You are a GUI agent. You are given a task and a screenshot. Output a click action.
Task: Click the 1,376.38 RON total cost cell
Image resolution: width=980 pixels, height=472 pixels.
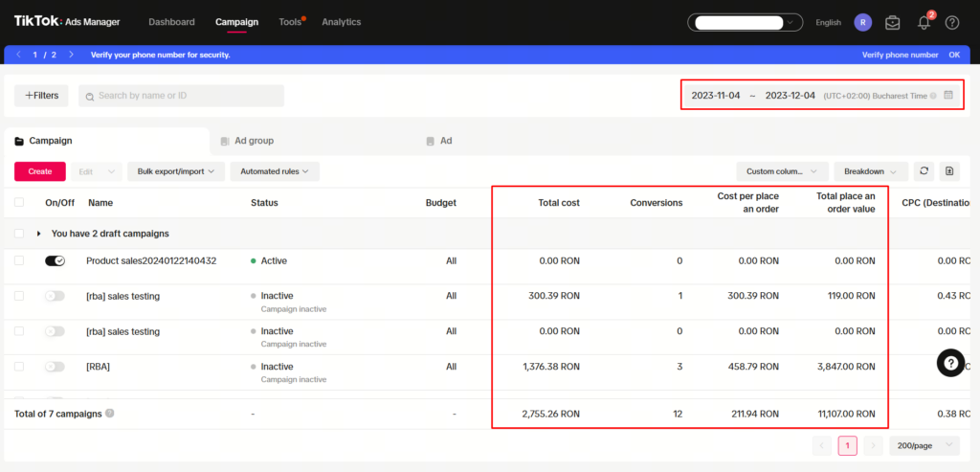coord(551,367)
